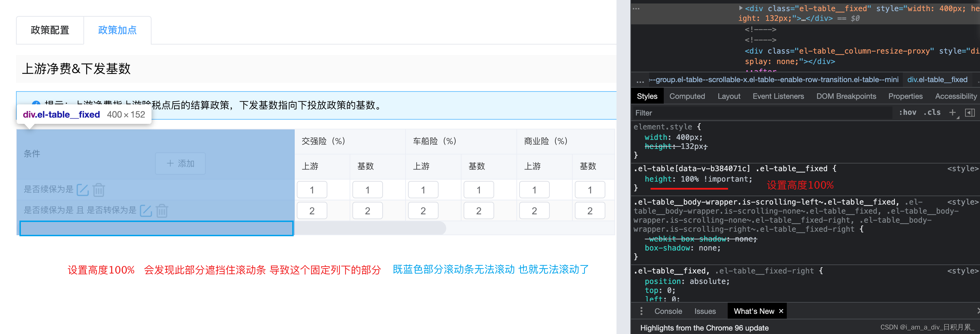This screenshot has width=980, height=334.
Task: Click the position: absolute declaration
Action: [x=687, y=281]
